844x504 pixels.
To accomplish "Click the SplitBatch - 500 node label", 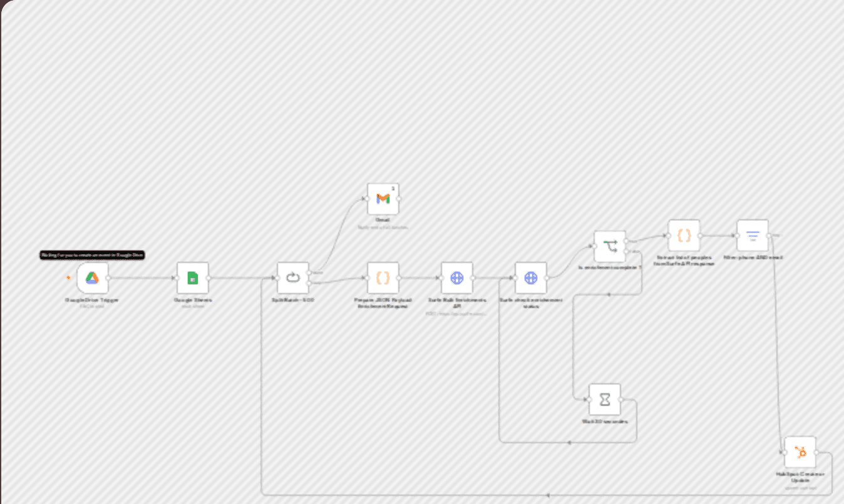I will [x=293, y=300].
